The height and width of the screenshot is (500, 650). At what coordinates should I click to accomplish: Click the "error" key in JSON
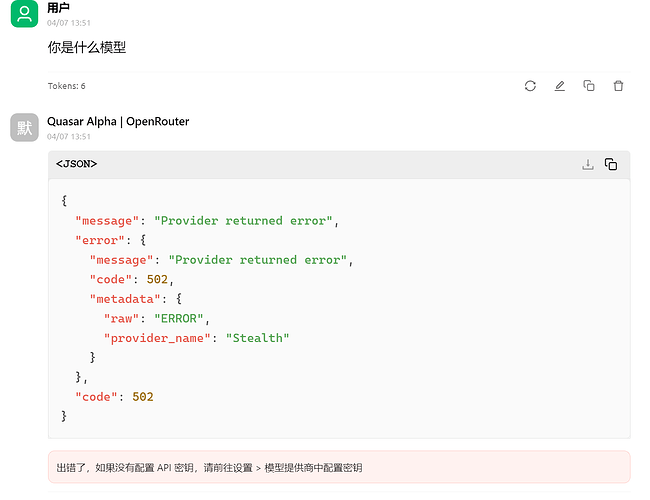tap(100, 240)
